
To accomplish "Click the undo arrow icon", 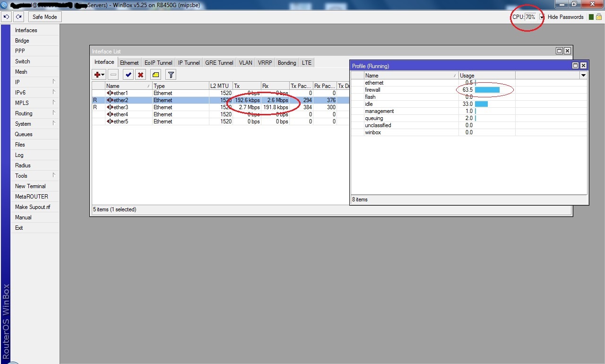I will [x=6, y=17].
